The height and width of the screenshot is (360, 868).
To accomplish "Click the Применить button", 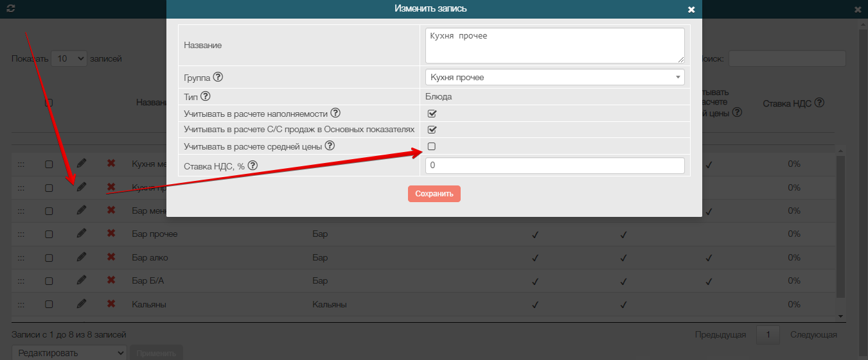I will coord(156,353).
